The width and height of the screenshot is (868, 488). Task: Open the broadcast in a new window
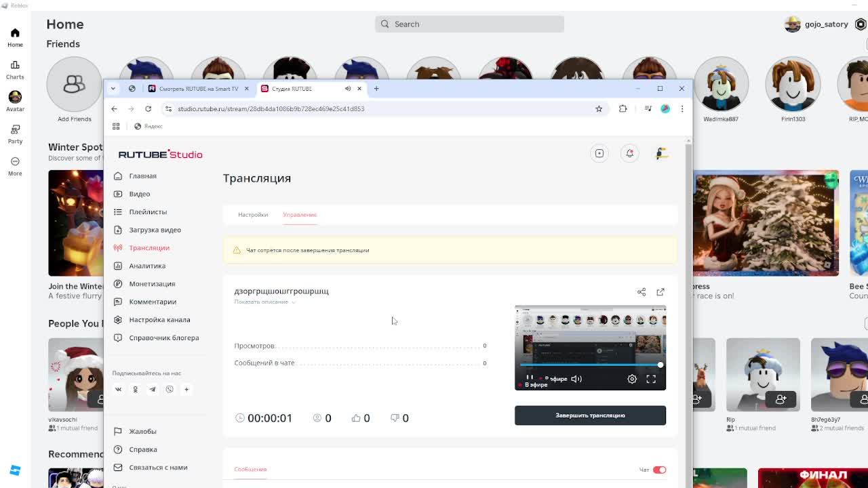[x=660, y=292]
